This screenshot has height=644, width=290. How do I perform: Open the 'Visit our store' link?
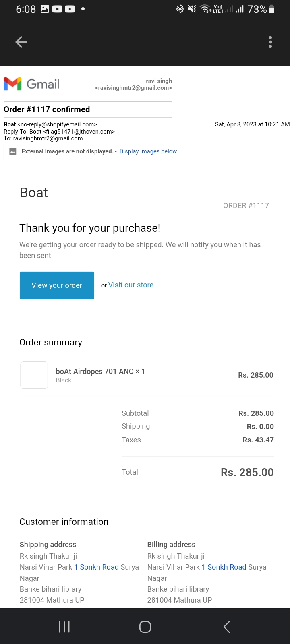[130, 285]
